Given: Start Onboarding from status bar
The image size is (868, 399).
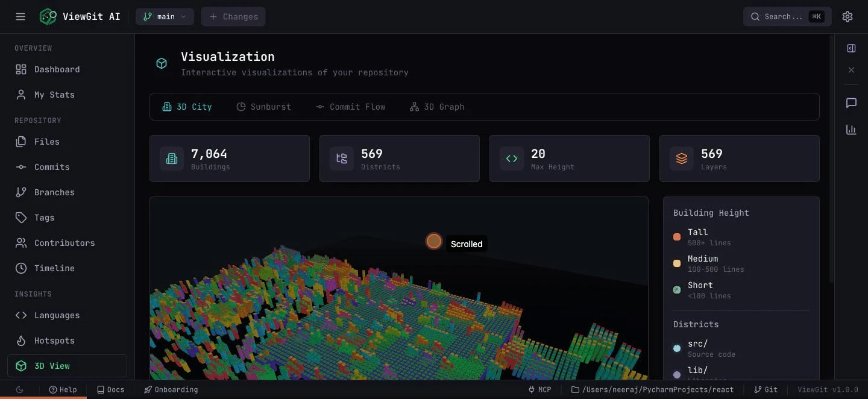Looking at the screenshot, I should pyautogui.click(x=171, y=389).
